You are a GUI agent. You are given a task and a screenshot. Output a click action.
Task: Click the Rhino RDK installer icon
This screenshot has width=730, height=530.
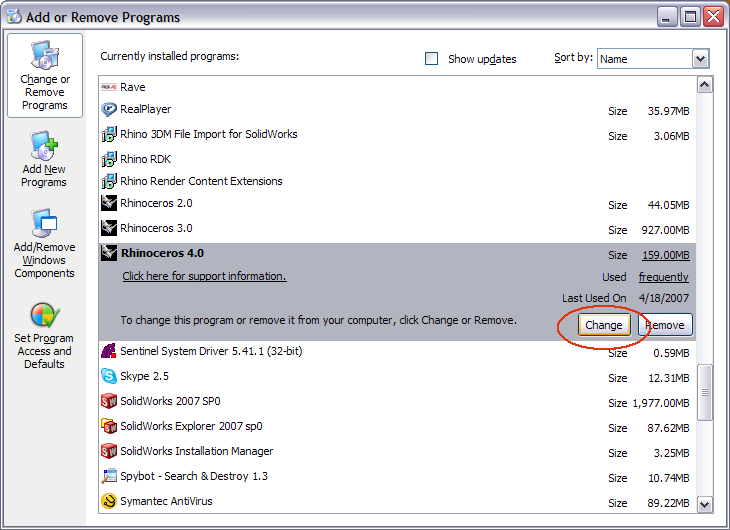(x=108, y=159)
